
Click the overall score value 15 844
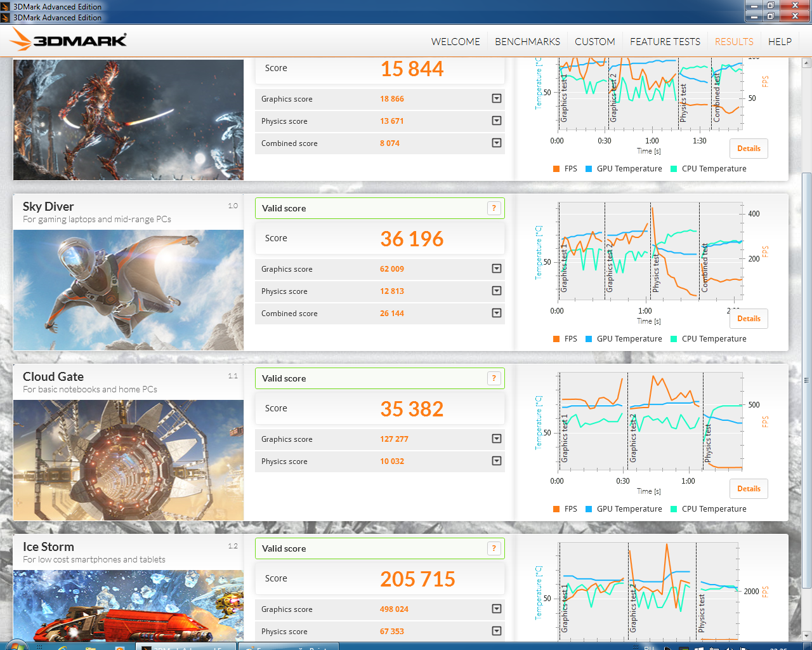pyautogui.click(x=412, y=69)
